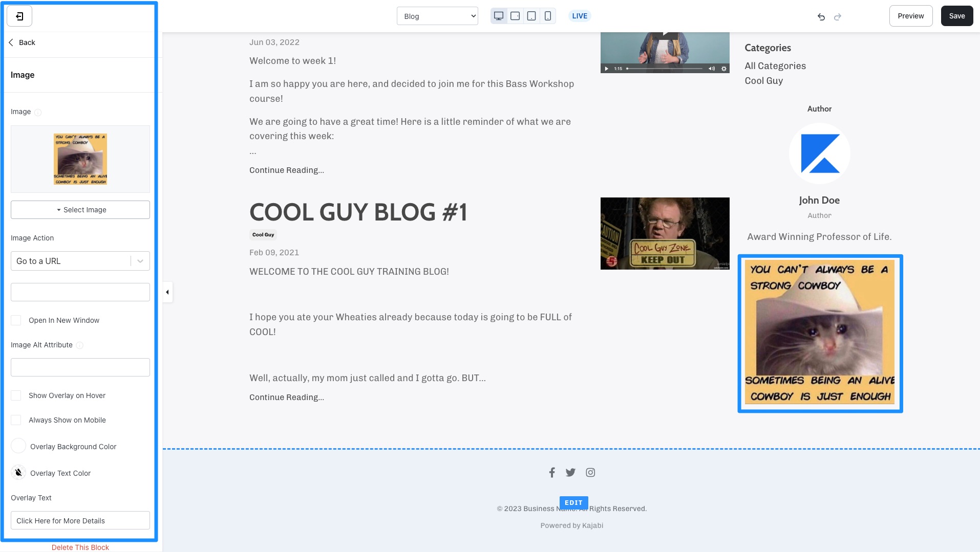The height and width of the screenshot is (552, 980).
Task: Select All Categories filter
Action: tap(775, 66)
